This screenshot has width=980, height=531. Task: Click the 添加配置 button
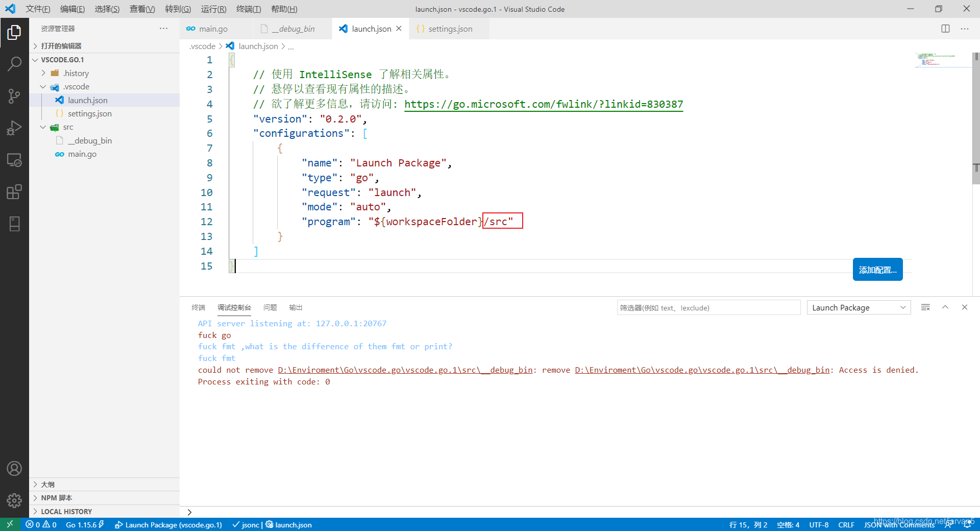tap(877, 269)
